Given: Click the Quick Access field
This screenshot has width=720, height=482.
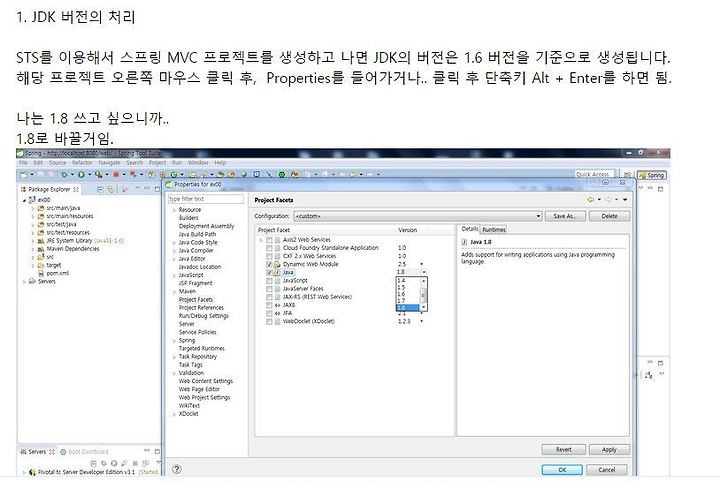Looking at the screenshot, I should 594,174.
